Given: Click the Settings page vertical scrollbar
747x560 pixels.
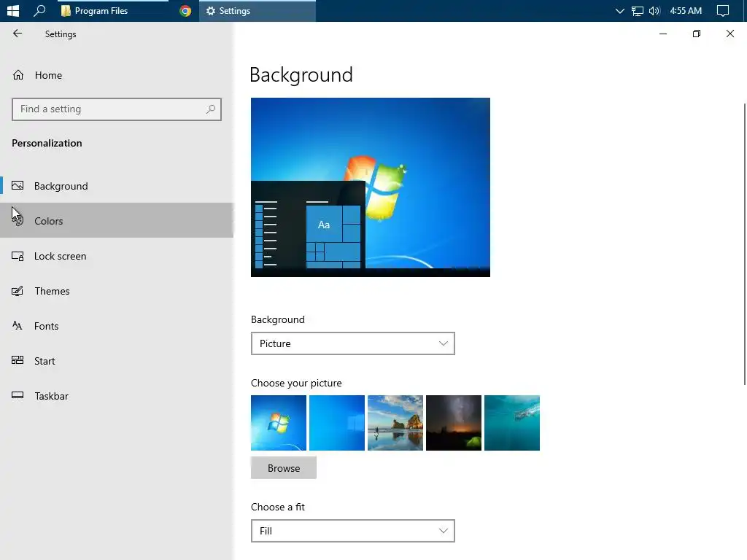Looking at the screenshot, I should [x=745, y=244].
